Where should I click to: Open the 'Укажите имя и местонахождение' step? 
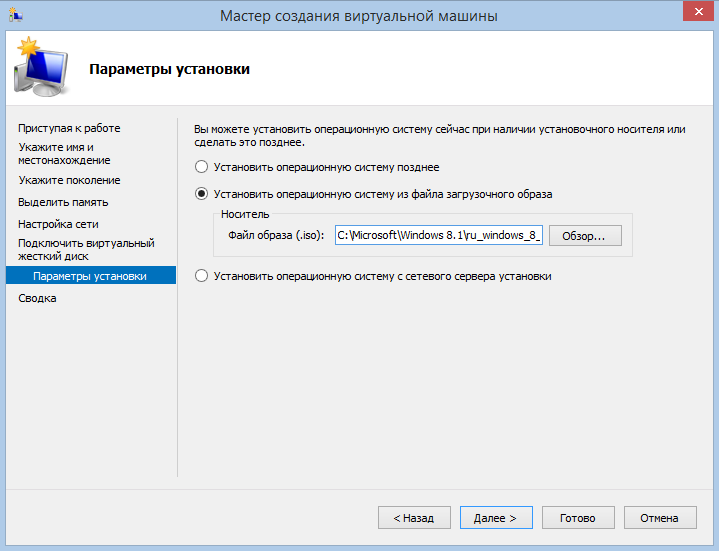tap(64, 153)
